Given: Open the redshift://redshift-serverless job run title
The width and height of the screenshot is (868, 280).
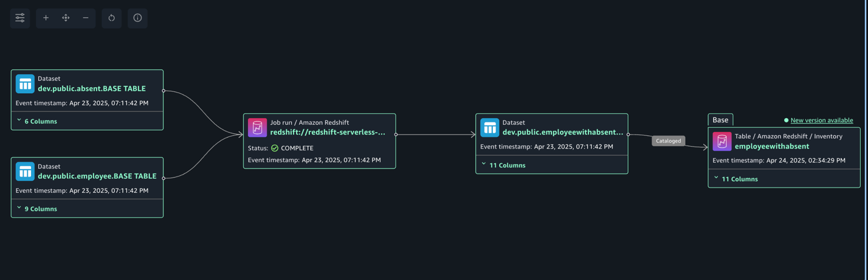Looking at the screenshot, I should click(328, 132).
